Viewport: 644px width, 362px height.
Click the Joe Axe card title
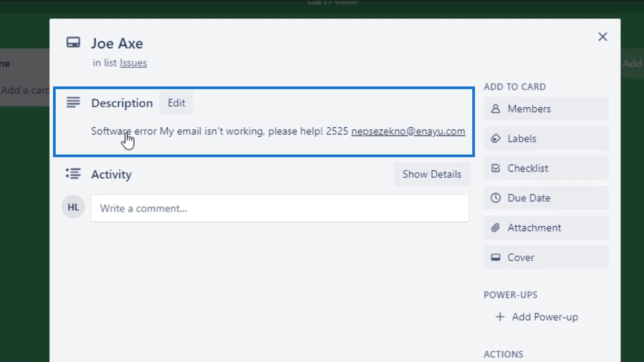[x=117, y=44]
